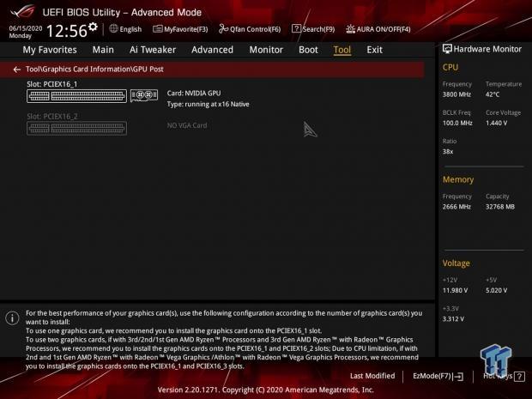Click 'Type: running at x16 Native' text
The width and height of the screenshot is (532, 399).
click(208, 104)
